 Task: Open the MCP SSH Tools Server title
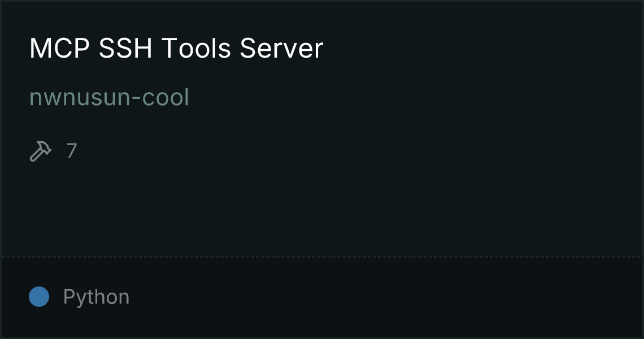(x=176, y=48)
